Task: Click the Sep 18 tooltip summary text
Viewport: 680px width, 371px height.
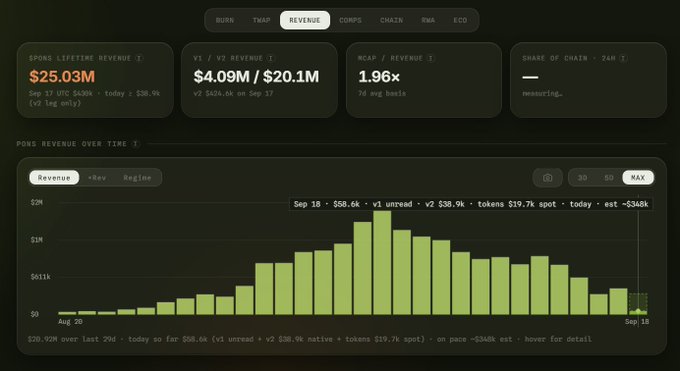Action: click(471, 204)
